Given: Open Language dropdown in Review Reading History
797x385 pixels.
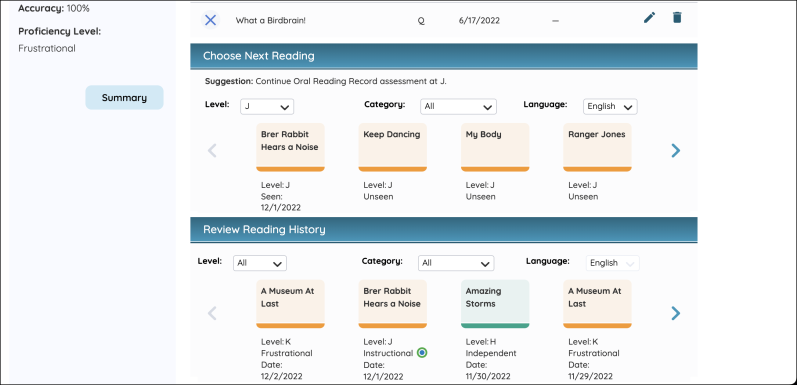Looking at the screenshot, I should (x=612, y=263).
